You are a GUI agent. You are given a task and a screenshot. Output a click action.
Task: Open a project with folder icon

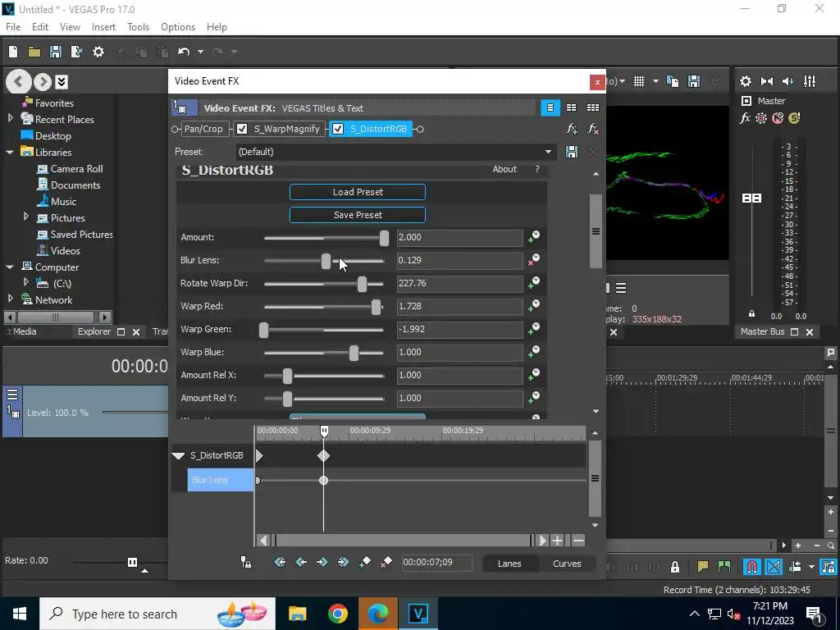click(34, 52)
